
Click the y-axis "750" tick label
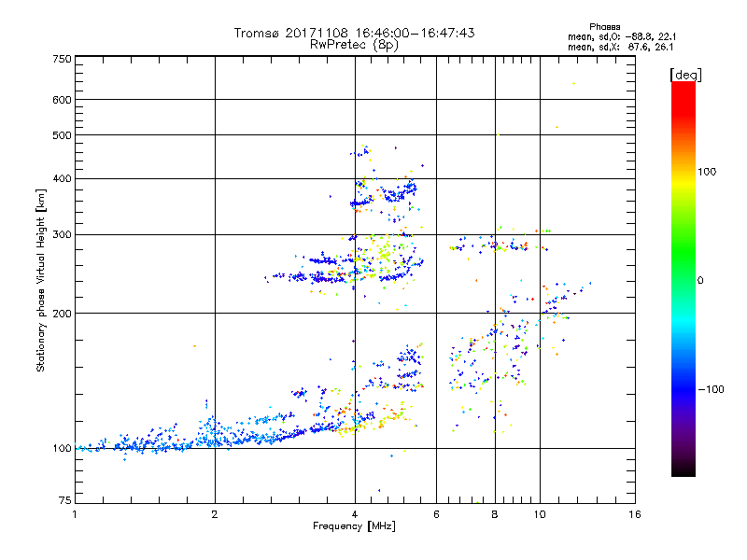(62, 59)
